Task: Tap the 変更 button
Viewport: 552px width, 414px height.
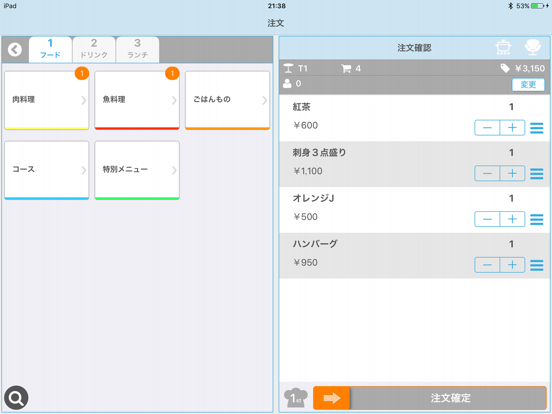Action: [528, 84]
